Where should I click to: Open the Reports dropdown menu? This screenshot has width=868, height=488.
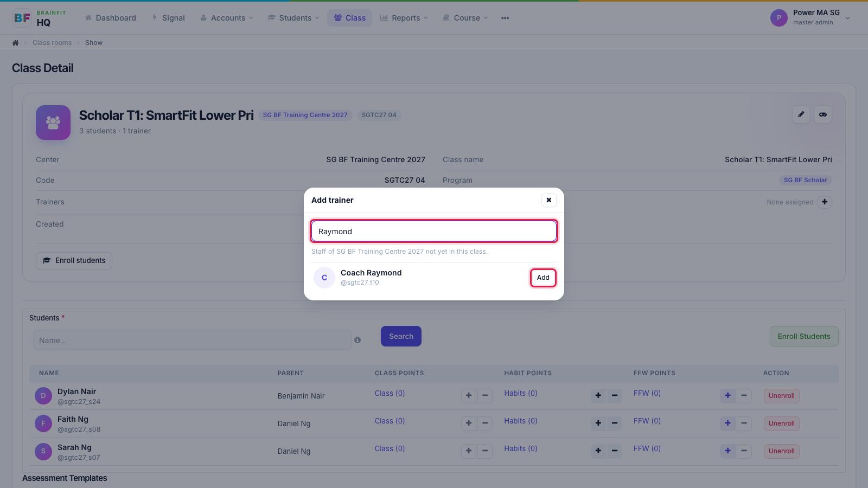pyautogui.click(x=404, y=18)
